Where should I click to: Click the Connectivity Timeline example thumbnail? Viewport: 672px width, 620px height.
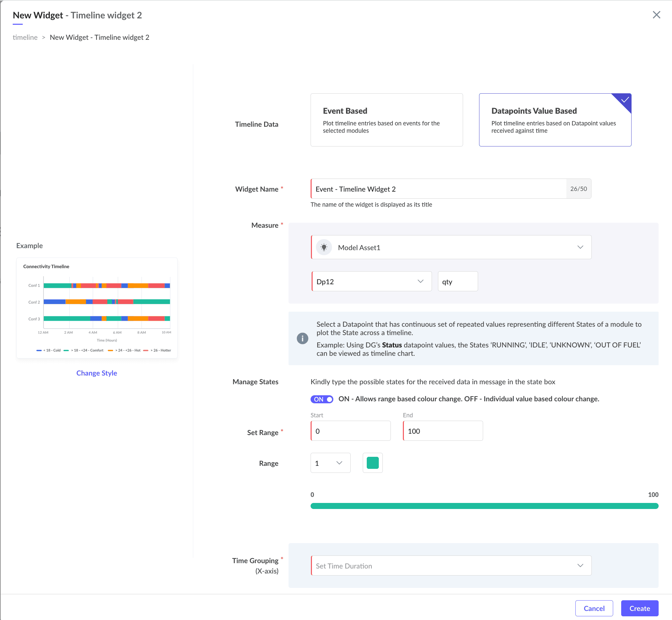coord(97,308)
